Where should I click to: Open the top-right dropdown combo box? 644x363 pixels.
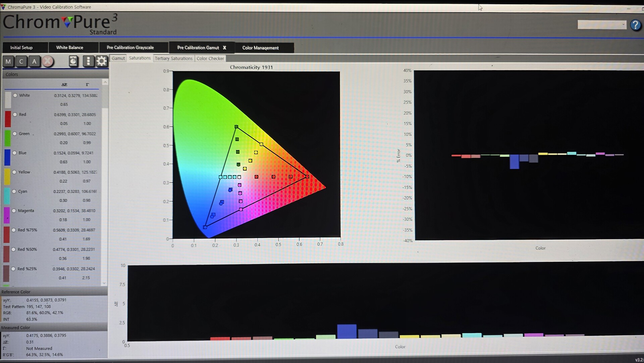[x=602, y=25]
